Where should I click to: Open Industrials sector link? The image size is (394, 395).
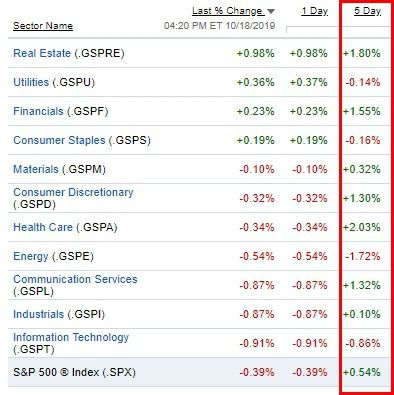tap(38, 314)
